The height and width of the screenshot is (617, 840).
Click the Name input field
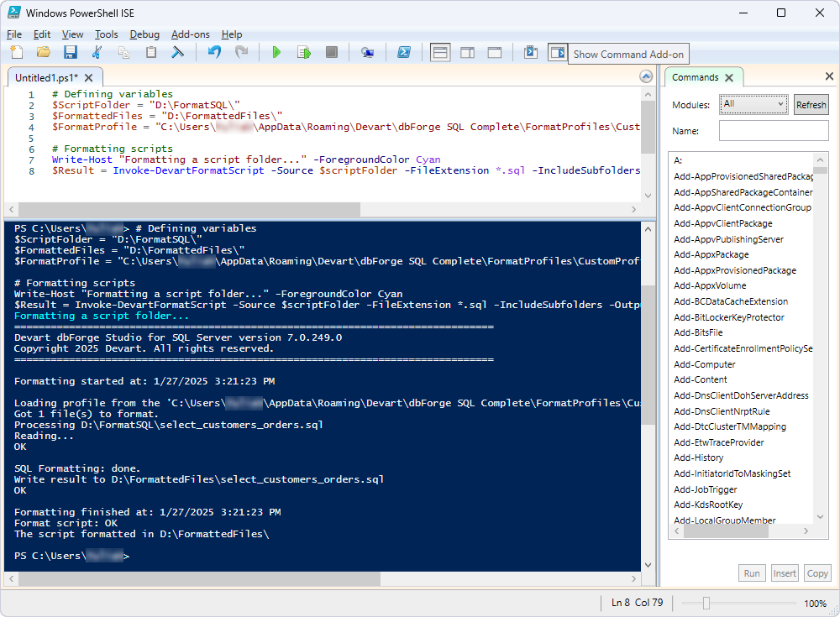pos(774,131)
